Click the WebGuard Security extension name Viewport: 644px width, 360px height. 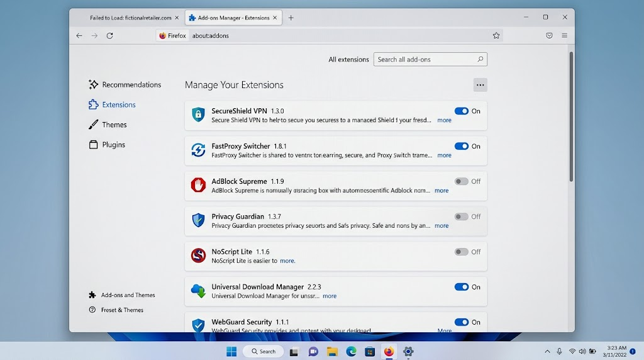pyautogui.click(x=241, y=322)
